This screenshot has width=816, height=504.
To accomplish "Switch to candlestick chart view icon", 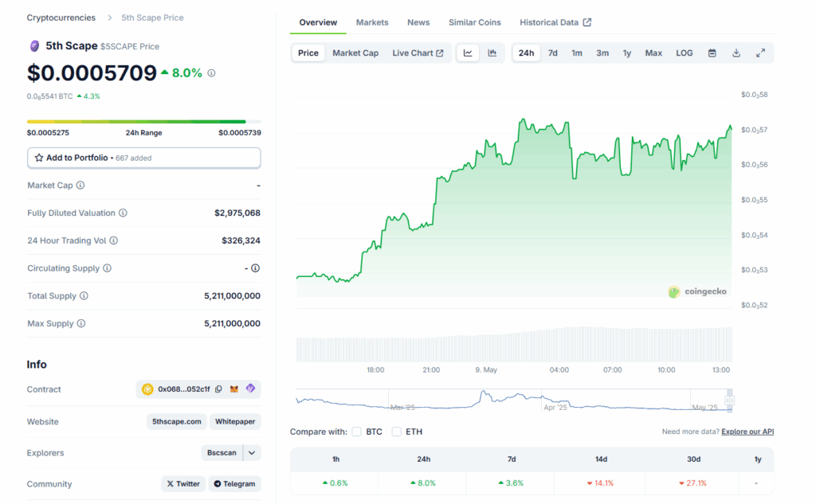I will tap(492, 53).
